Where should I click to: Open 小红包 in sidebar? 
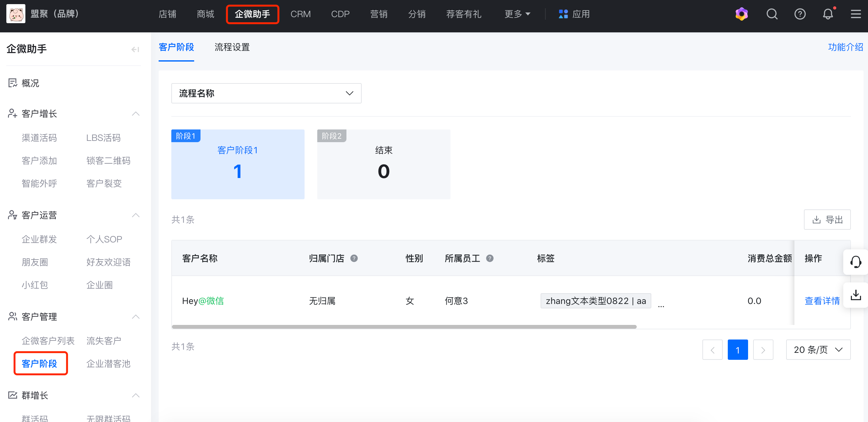[x=35, y=285]
